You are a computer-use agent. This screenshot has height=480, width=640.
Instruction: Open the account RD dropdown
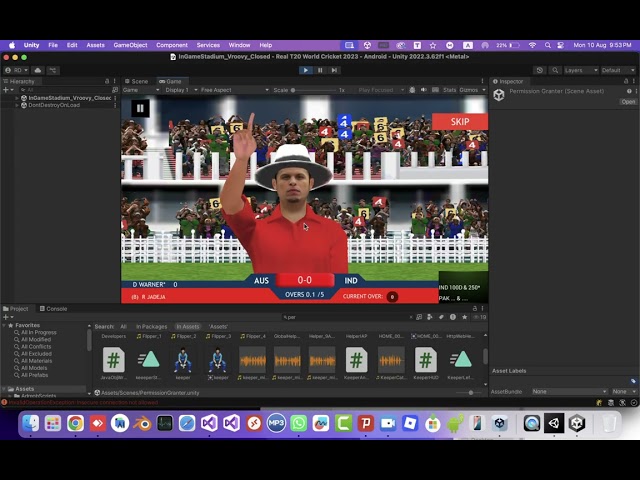tap(16, 70)
